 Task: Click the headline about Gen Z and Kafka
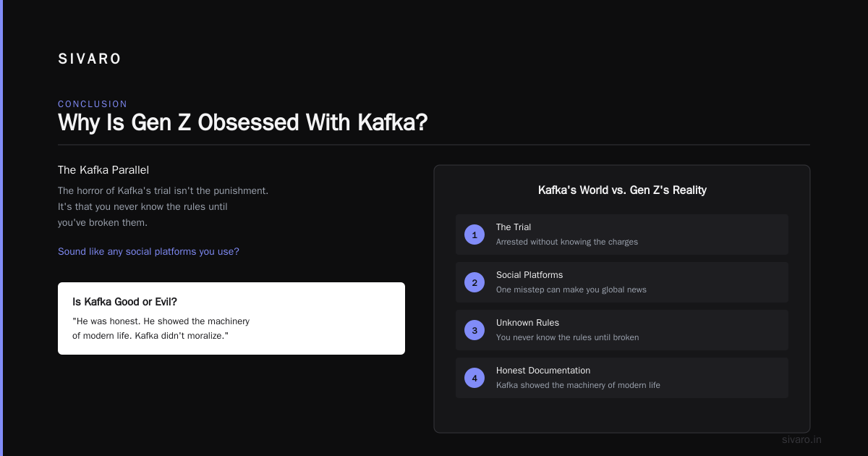[242, 122]
